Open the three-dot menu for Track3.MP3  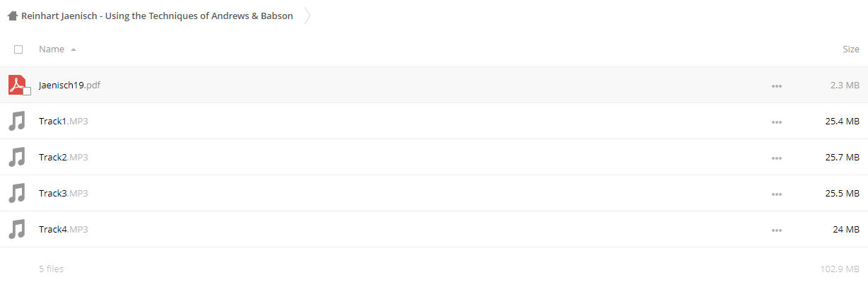[777, 194]
